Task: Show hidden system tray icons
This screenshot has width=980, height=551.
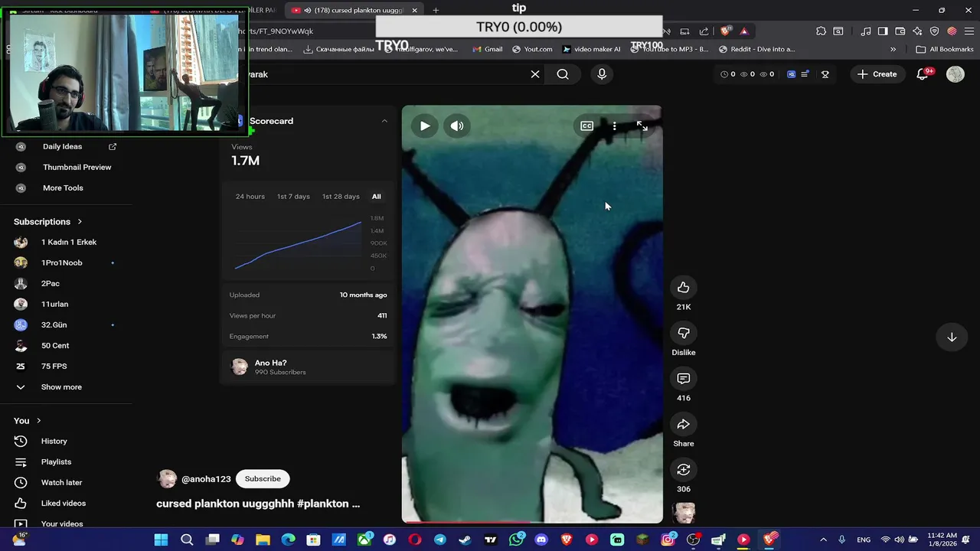Action: pyautogui.click(x=824, y=540)
